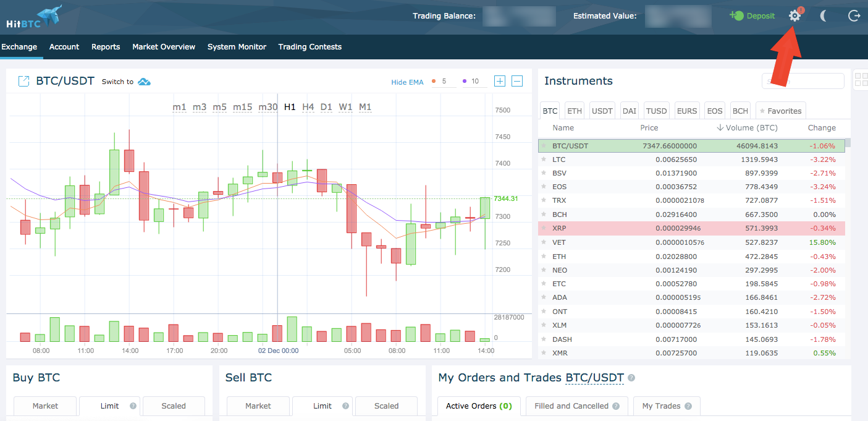Image resolution: width=868 pixels, height=421 pixels.
Task: Click help icon beside Buy BTC Limit tab
Action: (x=133, y=406)
